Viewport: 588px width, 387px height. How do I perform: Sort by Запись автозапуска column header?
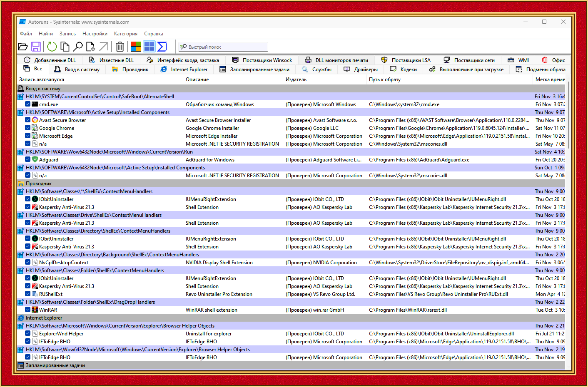[x=100, y=79]
